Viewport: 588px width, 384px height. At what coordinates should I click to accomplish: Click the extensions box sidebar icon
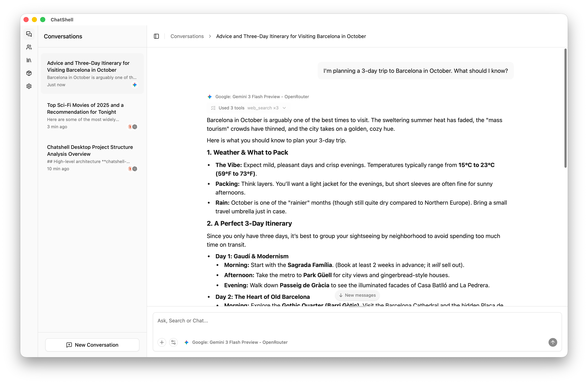coord(29,73)
